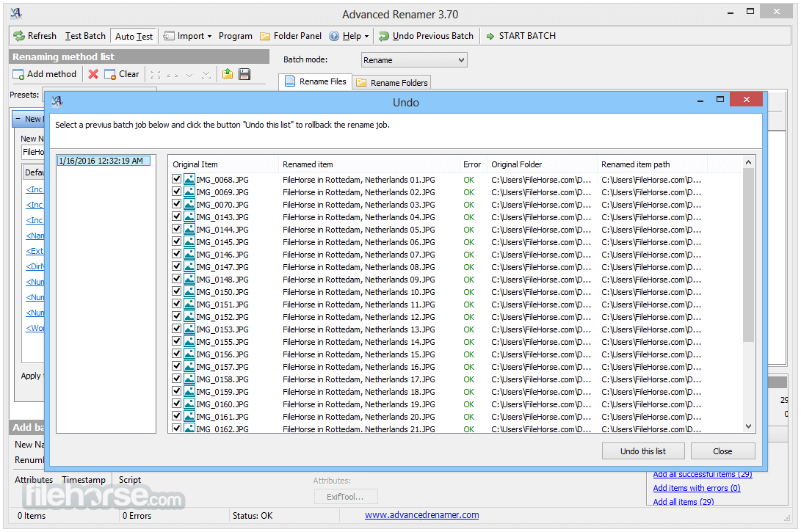The width and height of the screenshot is (801, 532).
Task: Sort by the Original Folder column header
Action: [542, 164]
